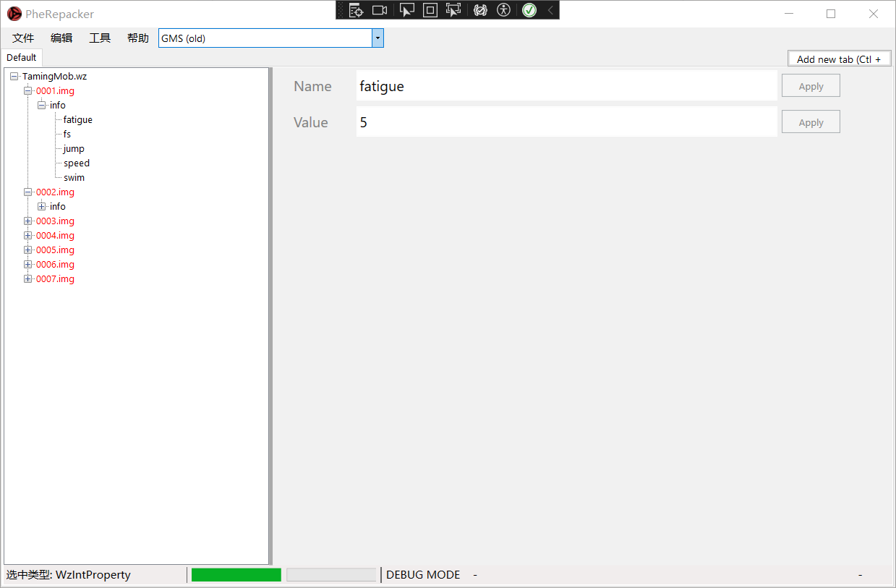
Task: Apply the Name field change
Action: (x=811, y=86)
